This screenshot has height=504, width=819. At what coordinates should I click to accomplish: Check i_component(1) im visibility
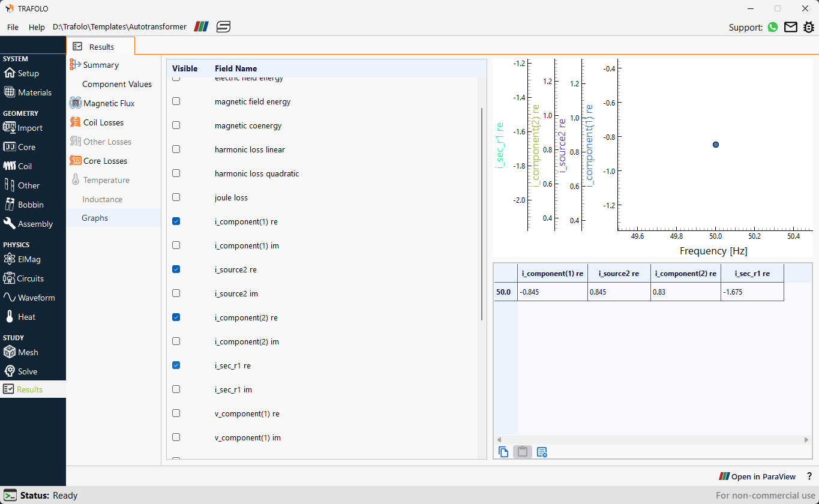click(x=176, y=245)
